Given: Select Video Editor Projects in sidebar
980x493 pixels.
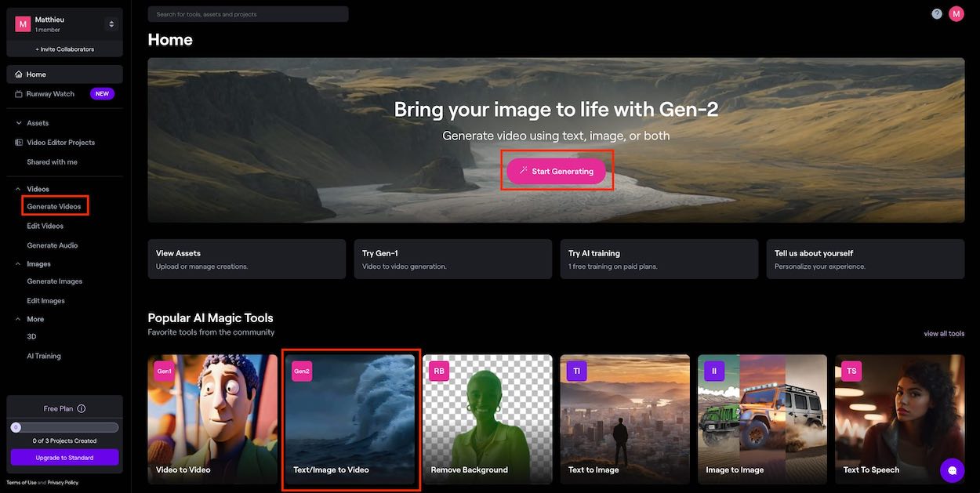Looking at the screenshot, I should [60, 143].
